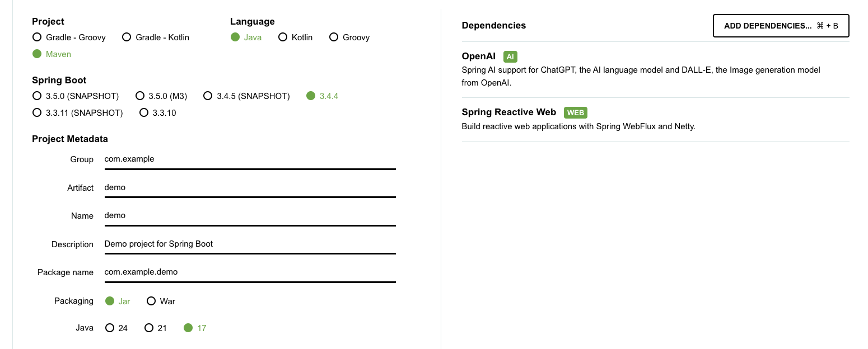This screenshot has height=349, width=868.
Task: Choose Gradle - Kotlin as project type
Action: 127,37
